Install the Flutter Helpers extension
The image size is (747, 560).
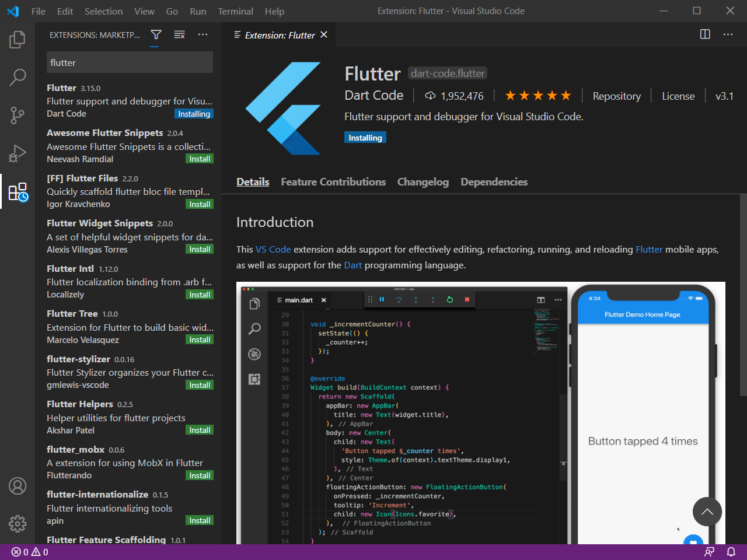click(200, 430)
